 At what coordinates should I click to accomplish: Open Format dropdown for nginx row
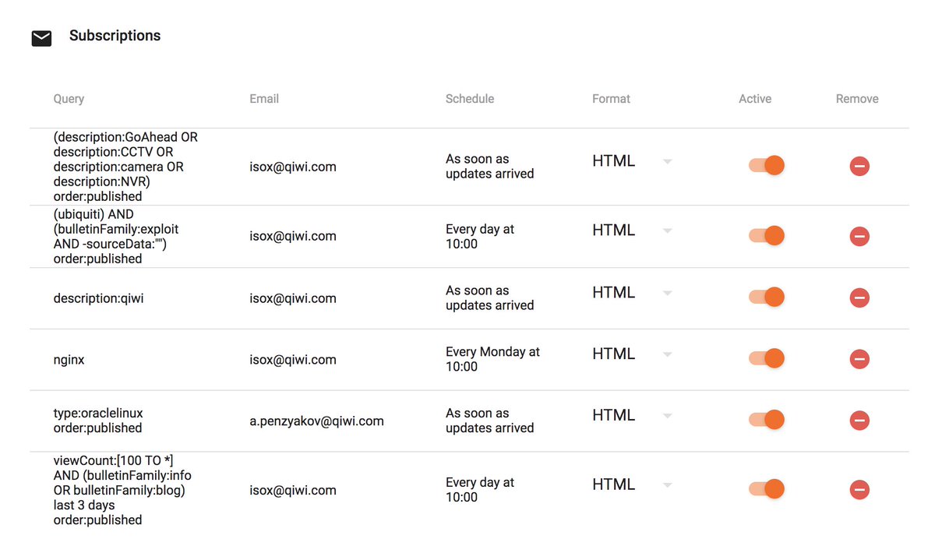click(632, 354)
